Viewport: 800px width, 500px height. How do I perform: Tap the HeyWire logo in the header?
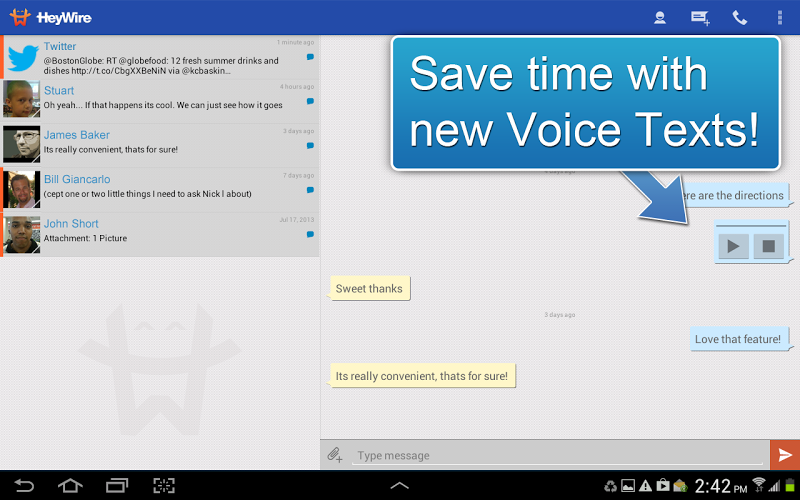click(x=51, y=17)
